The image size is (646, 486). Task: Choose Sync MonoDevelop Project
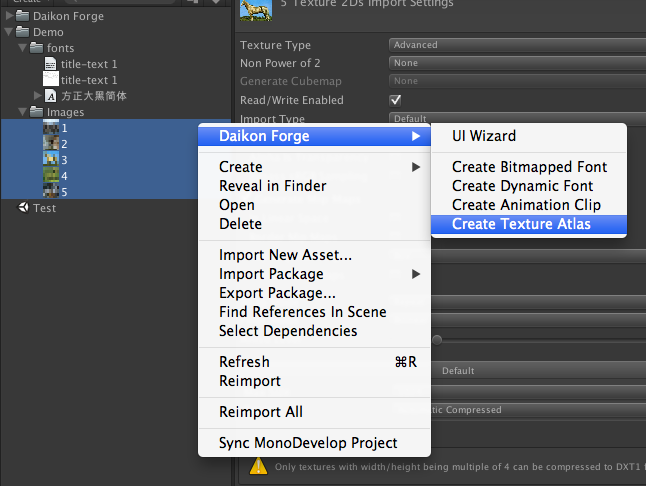314,443
